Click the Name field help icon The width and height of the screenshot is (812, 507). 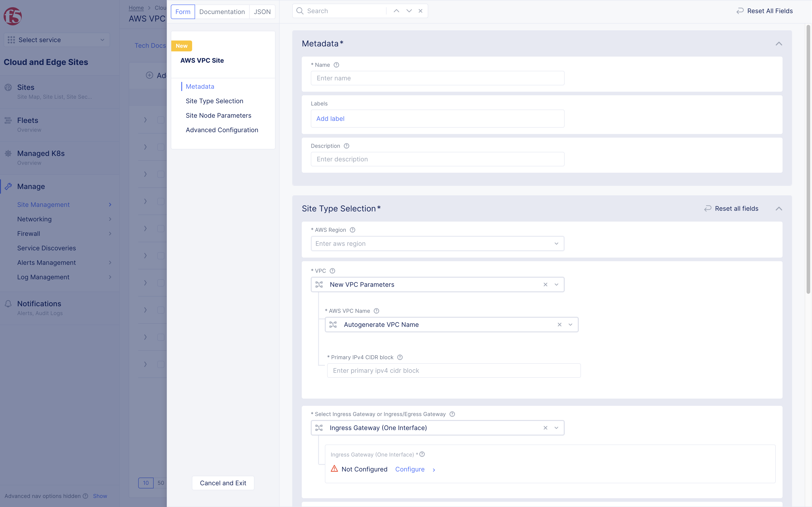(336, 65)
